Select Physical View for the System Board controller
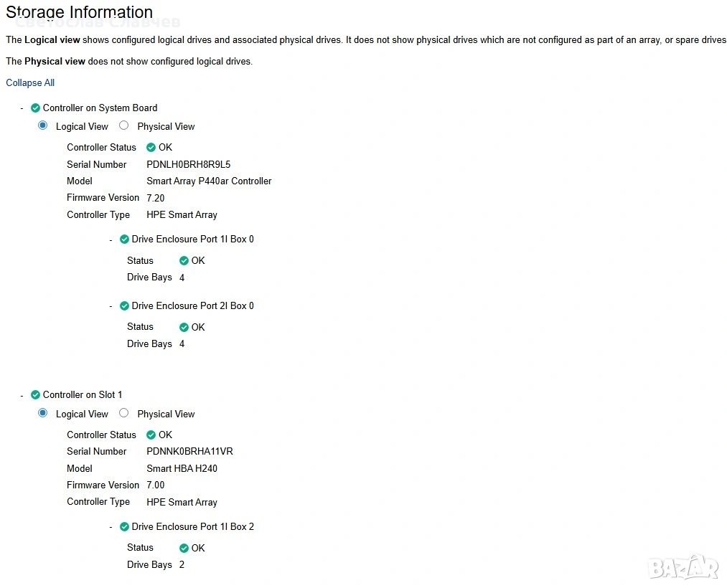Viewport: 727px width, 588px height. click(124, 125)
